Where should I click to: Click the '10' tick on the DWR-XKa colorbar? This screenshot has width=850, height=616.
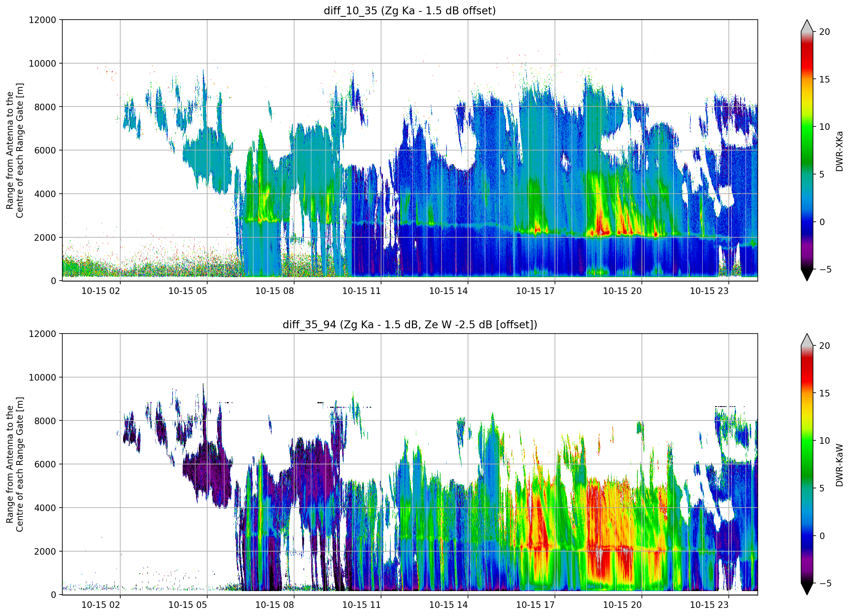pyautogui.click(x=824, y=127)
